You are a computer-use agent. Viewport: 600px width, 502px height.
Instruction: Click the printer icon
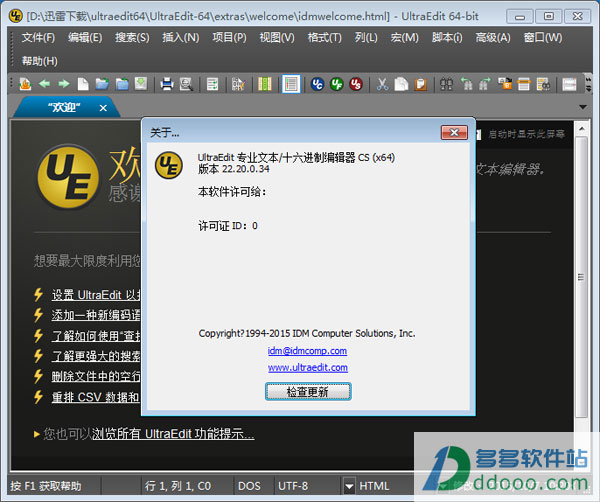click(167, 84)
